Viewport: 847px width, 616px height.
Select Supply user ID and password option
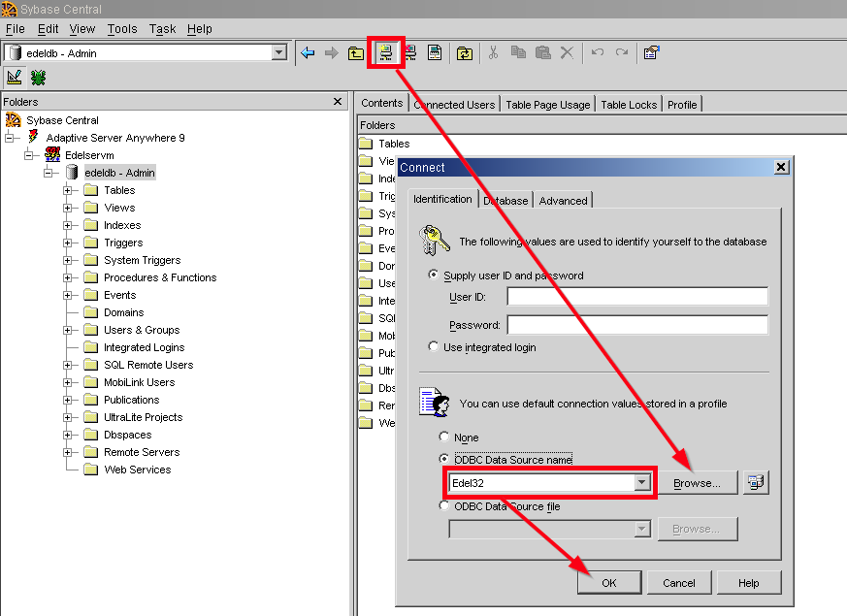coord(434,276)
